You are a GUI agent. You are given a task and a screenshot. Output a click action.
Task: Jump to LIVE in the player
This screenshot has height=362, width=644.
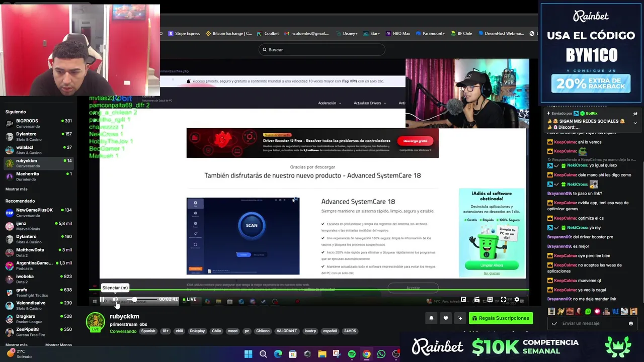point(190,299)
